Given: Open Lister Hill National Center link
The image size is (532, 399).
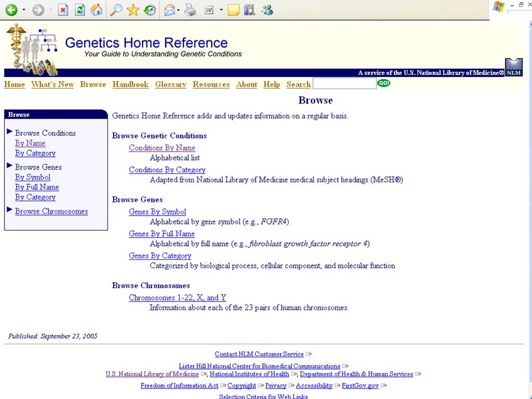Looking at the screenshot, I should click(259, 366).
